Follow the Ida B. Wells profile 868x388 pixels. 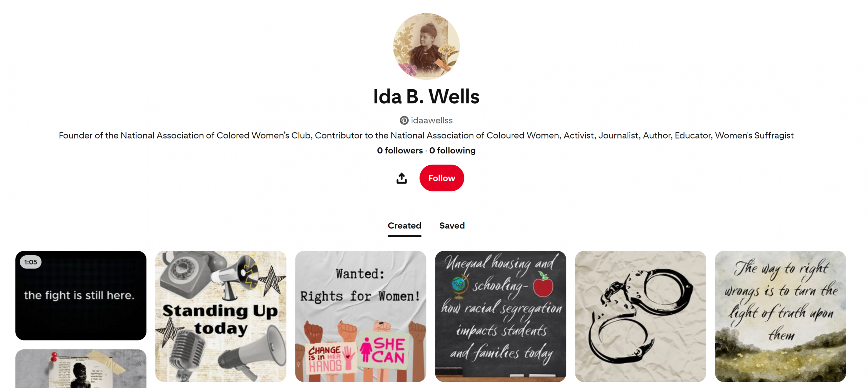(x=441, y=178)
